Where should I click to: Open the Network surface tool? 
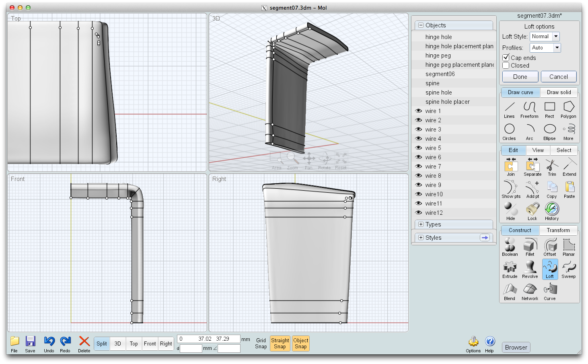coord(530,291)
